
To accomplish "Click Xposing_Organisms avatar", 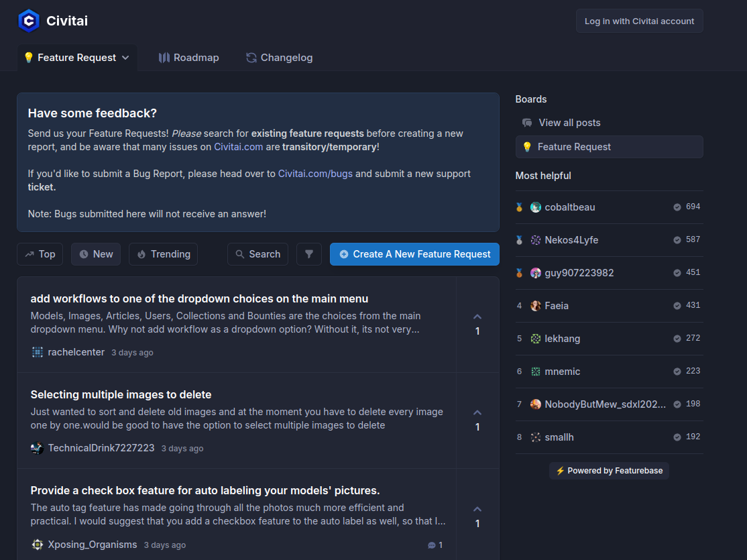I will coord(37,545).
